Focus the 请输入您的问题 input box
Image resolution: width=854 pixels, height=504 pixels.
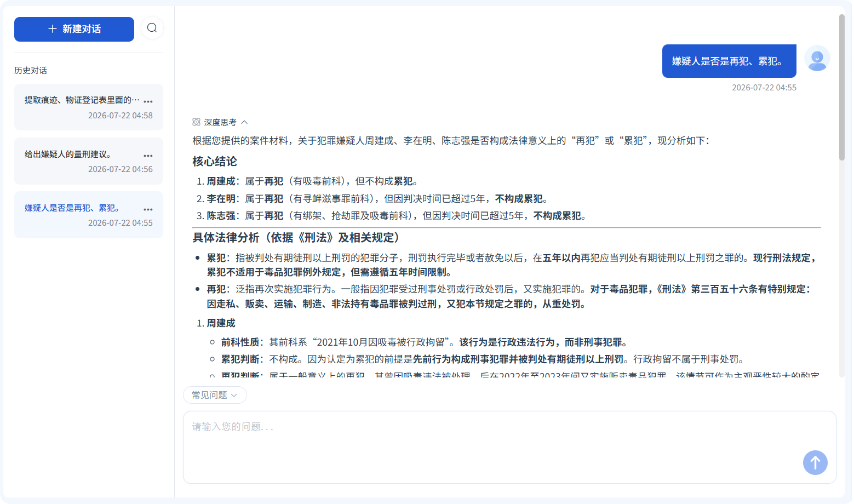tap(509, 447)
